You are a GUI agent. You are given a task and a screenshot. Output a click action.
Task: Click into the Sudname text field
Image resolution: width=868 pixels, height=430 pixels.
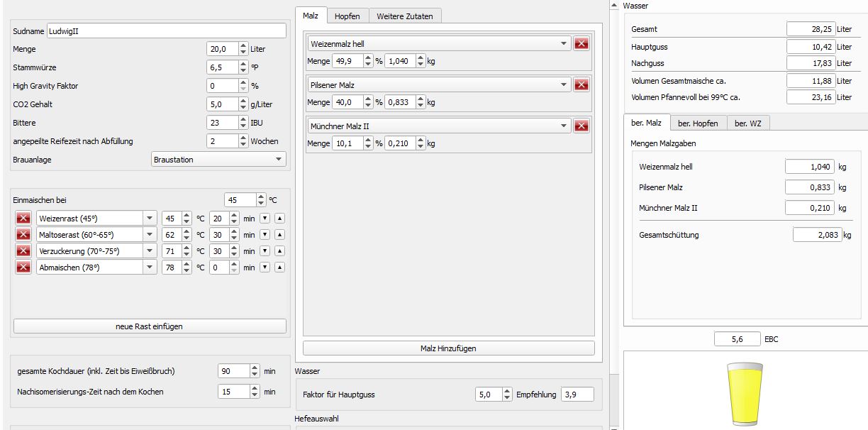point(167,31)
